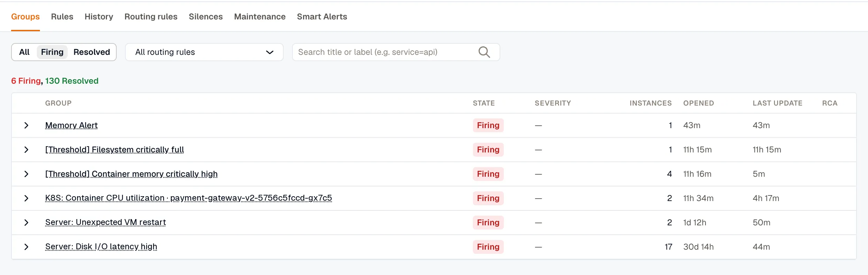This screenshot has width=868, height=275.
Task: Expand the Unexpected VM restart row
Action: (x=26, y=223)
